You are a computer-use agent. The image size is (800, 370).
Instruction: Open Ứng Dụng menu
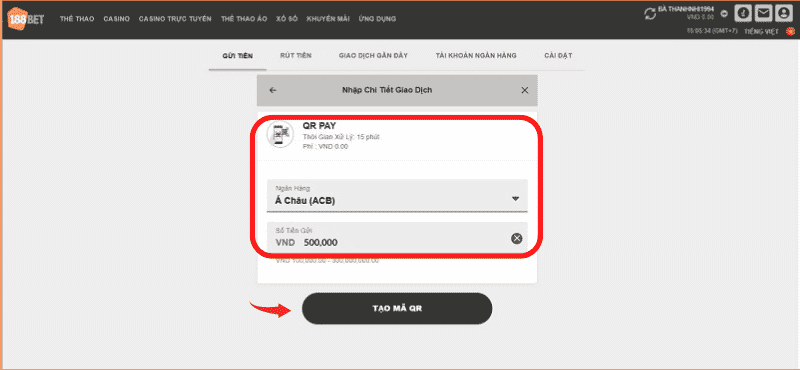point(377,19)
